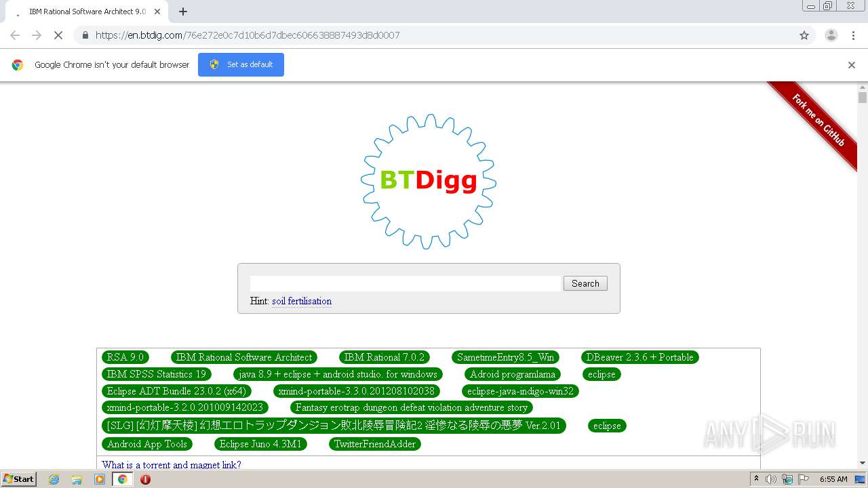Open What is a torrent and magnet link
868x488 pixels.
172,465
